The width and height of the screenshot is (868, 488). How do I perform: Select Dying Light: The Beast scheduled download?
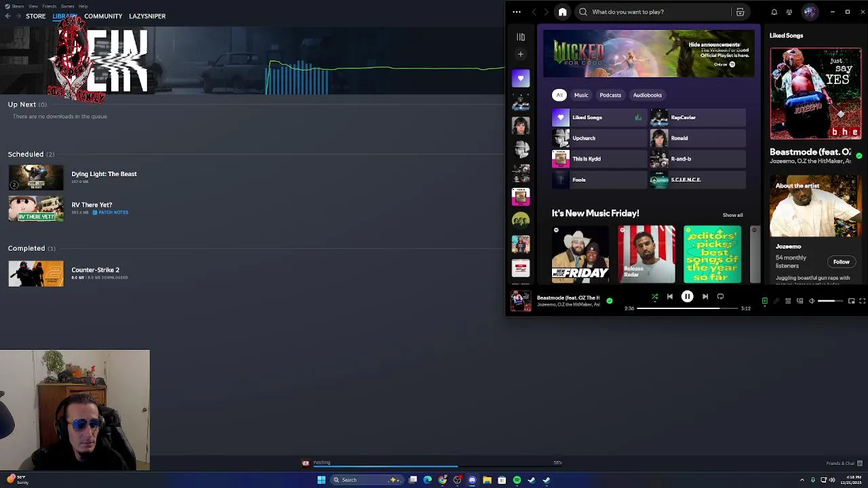104,174
